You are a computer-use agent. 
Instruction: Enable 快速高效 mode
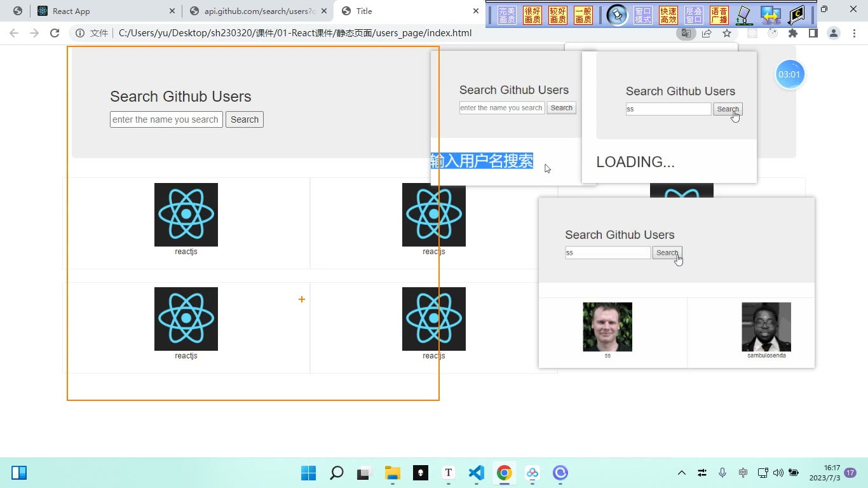pyautogui.click(x=668, y=15)
